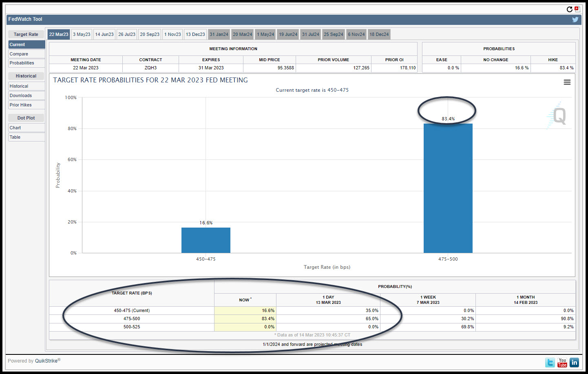Screen dimensions: 588x374
Task: Open the 25 Sep24 tab
Action: pos(334,34)
